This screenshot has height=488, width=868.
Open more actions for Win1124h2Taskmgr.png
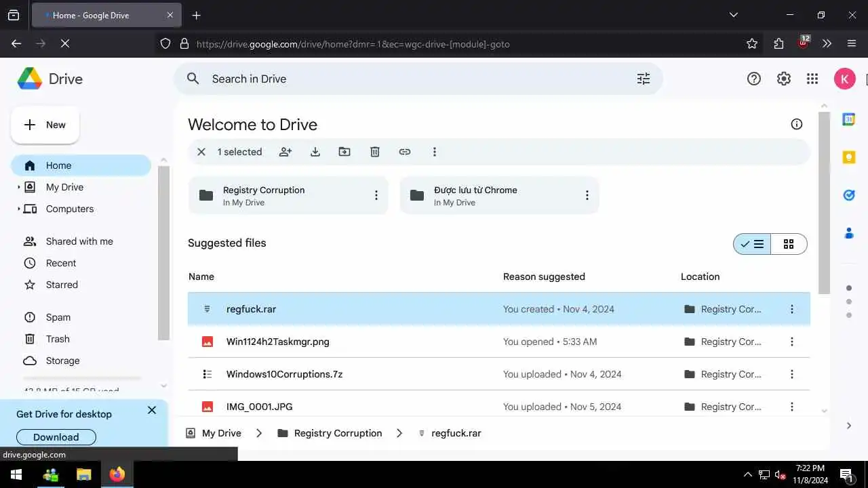pos(791,342)
